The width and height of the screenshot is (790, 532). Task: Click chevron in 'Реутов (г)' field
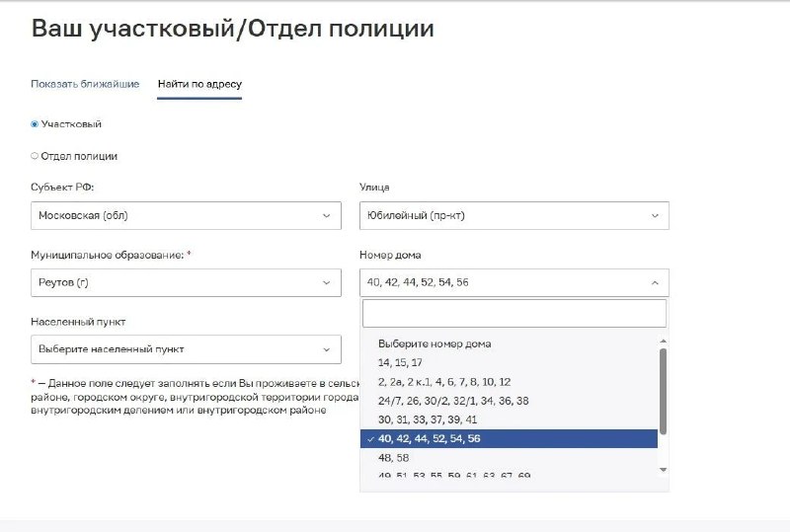click(327, 282)
